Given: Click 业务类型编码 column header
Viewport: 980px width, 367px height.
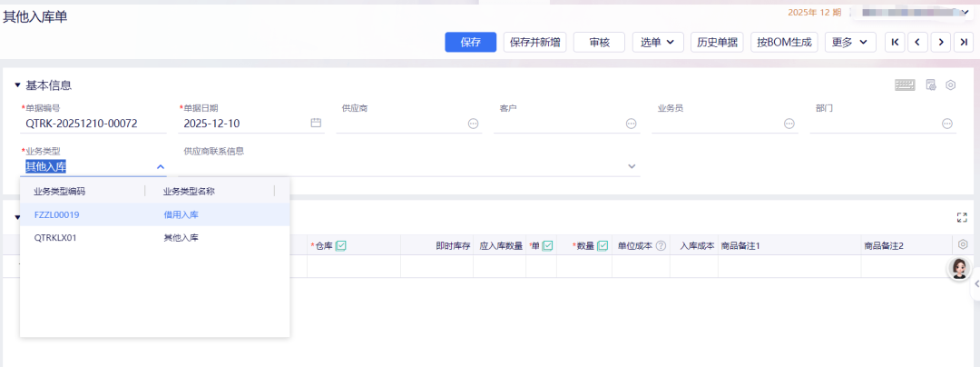Looking at the screenshot, I should 59,192.
